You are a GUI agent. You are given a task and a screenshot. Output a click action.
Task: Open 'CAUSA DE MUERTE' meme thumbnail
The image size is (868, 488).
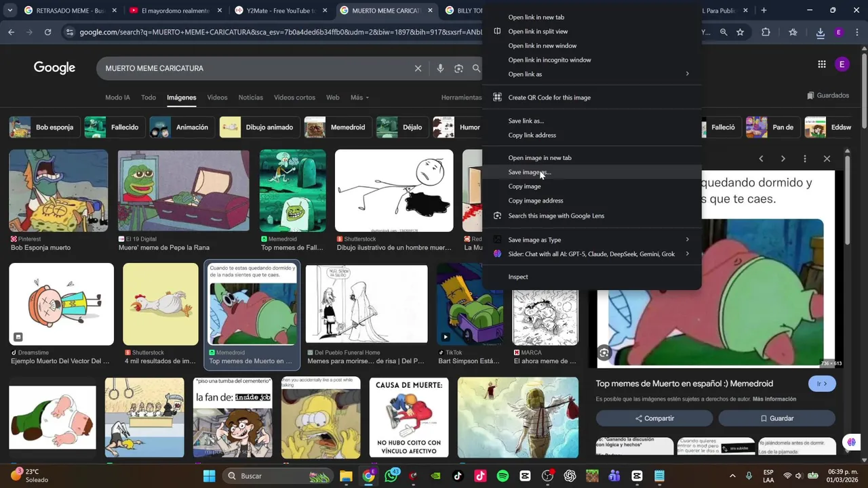(x=409, y=418)
